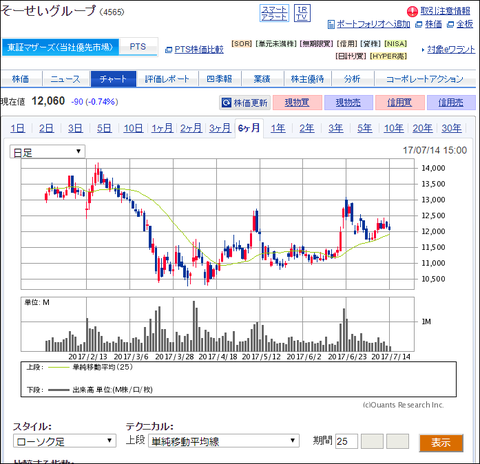Screen dimensions: 480x464
Task: Click the 現物買 button
Action: pos(297,103)
